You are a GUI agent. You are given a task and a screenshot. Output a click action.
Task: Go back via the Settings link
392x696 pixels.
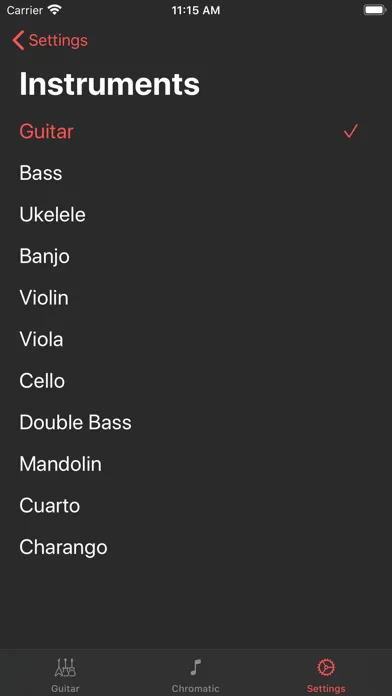[58, 40]
